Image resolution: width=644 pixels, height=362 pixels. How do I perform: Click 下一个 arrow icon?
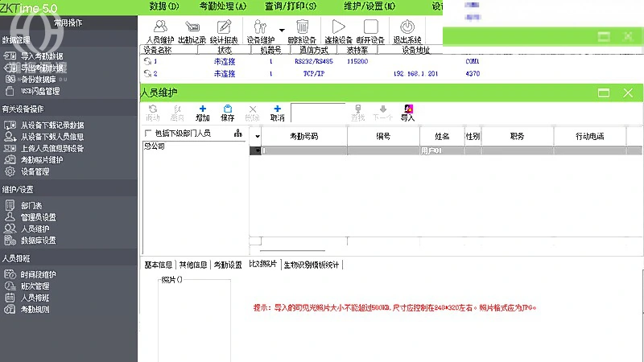click(383, 113)
